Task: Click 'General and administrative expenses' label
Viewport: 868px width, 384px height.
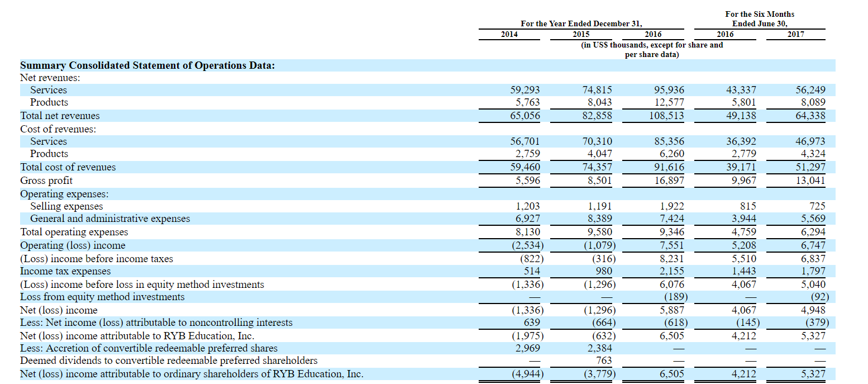Action: (110, 219)
